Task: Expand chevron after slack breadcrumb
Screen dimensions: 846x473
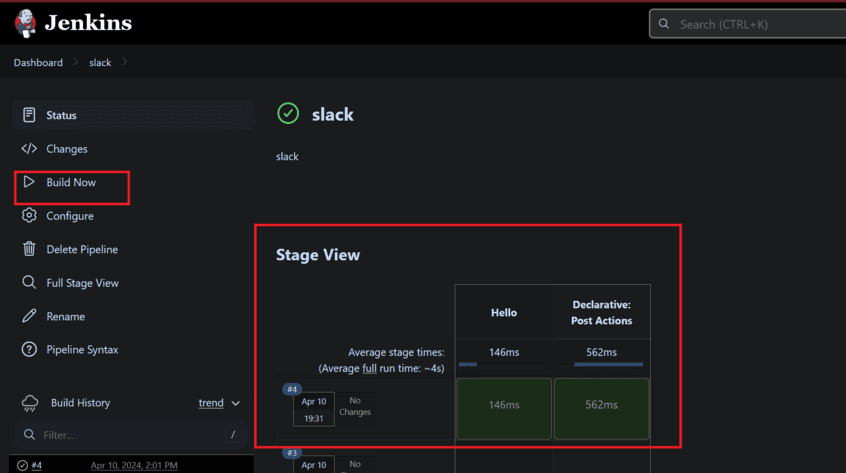Action: [124, 62]
